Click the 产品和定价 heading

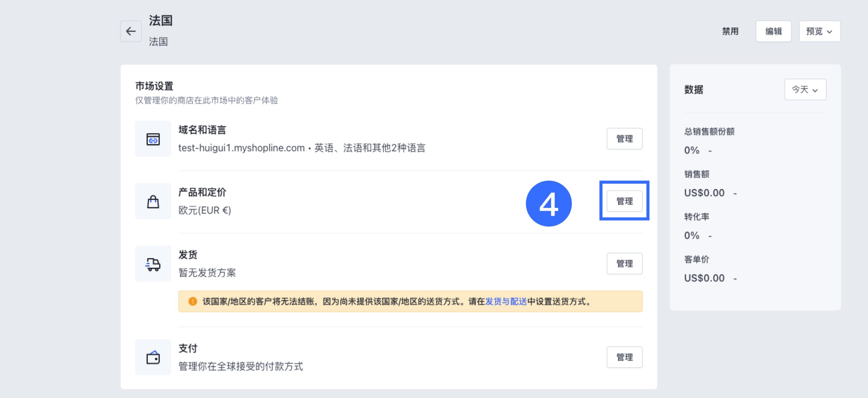pyautogui.click(x=202, y=192)
